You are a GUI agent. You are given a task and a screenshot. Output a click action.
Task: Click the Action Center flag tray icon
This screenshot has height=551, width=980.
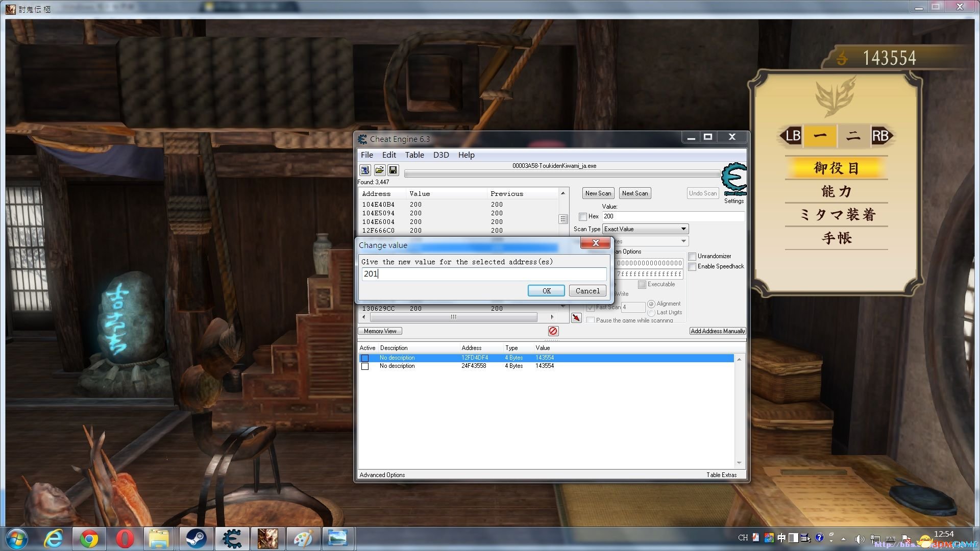click(906, 539)
